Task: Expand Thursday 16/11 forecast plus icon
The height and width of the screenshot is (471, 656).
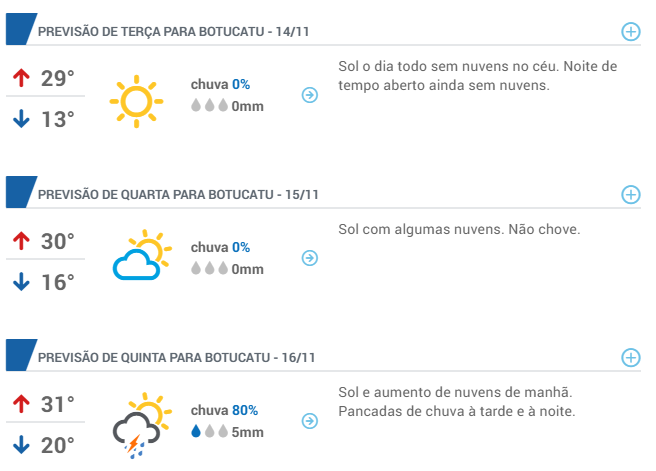Action: click(x=630, y=358)
